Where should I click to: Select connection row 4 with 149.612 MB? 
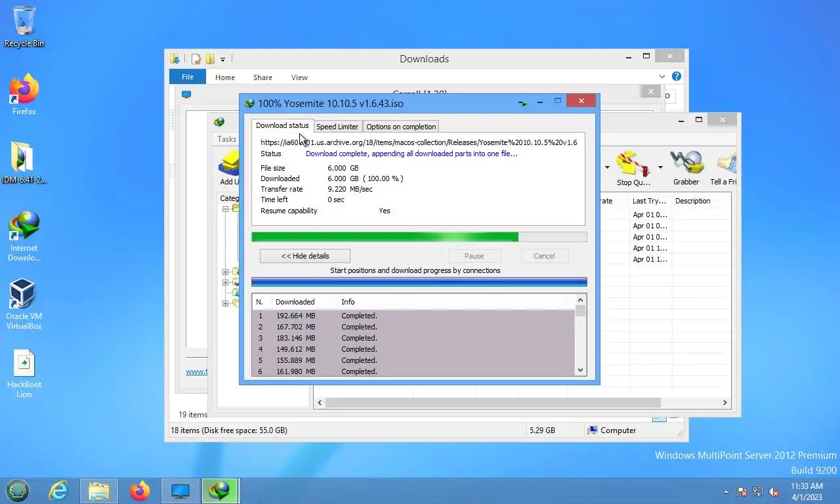413,349
